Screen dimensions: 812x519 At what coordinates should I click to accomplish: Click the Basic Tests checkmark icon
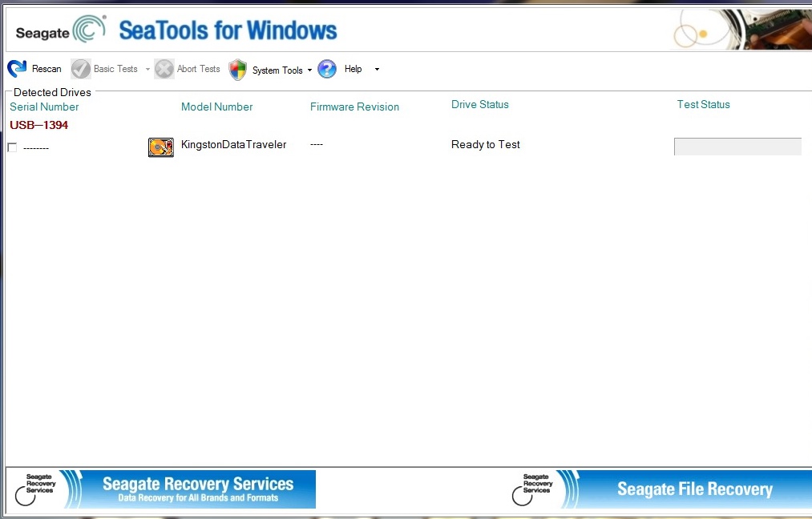click(81, 69)
